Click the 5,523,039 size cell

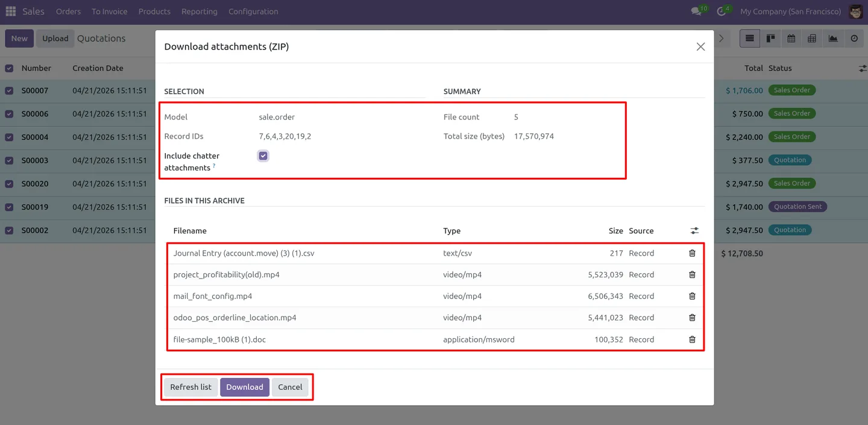[x=606, y=274]
